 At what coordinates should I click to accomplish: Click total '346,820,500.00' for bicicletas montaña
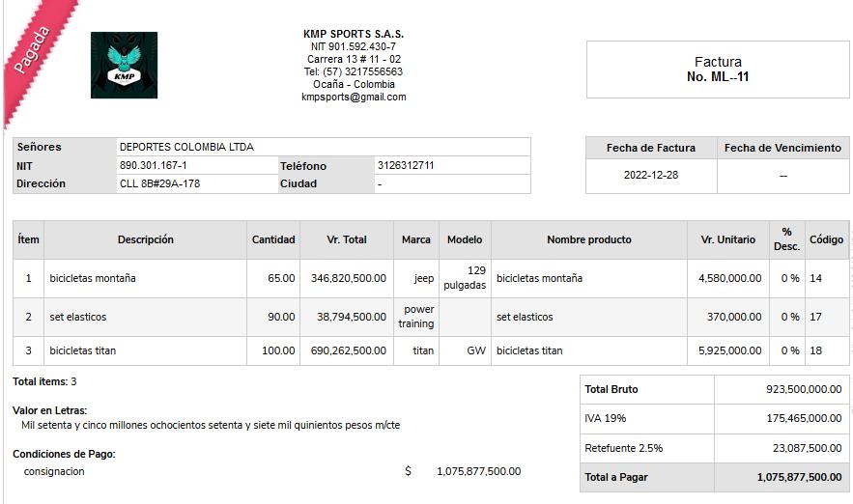point(348,278)
